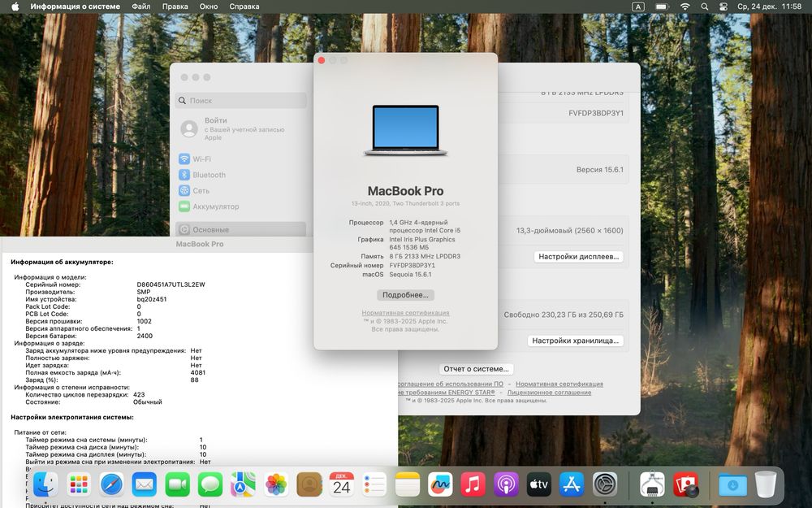Image resolution: width=812 pixels, height=508 pixels.
Task: Open Spotlight search in menu bar
Action: (x=704, y=7)
